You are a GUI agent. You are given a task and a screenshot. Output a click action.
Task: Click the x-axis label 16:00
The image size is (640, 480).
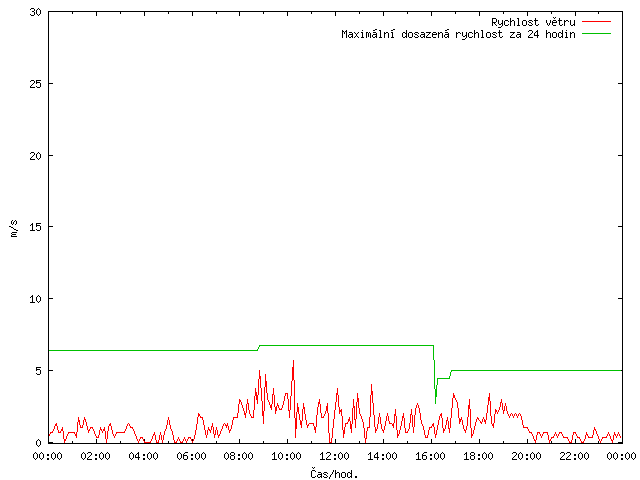[x=430, y=456]
